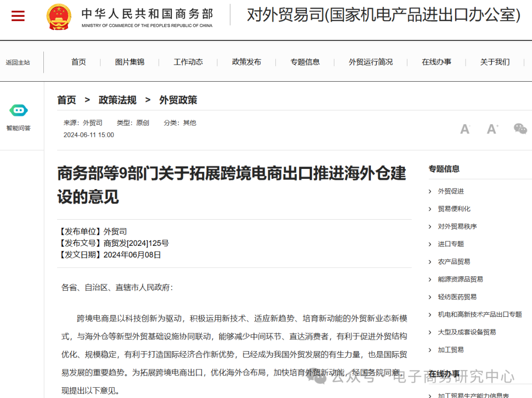532x398 pixels.
Task: Open the 智能问答 robot chat icon
Action: 18,110
